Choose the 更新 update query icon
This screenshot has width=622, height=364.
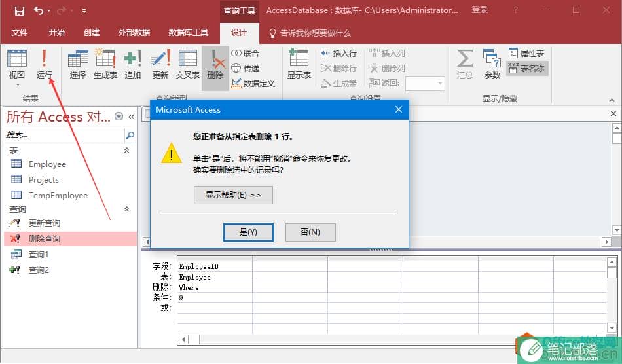(x=160, y=64)
